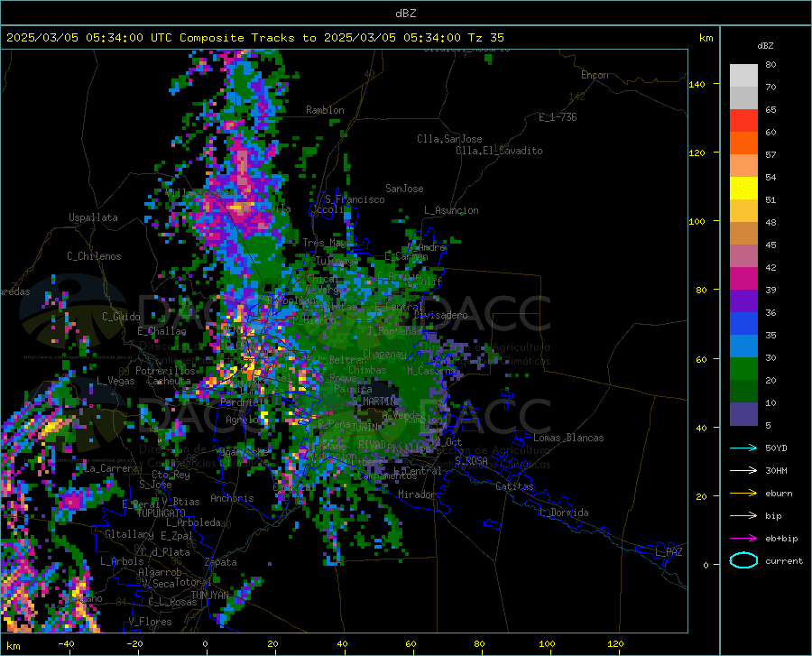Pick the mauve 42–45 dBZ swatch
This screenshot has height=656, width=812.
pos(743,256)
